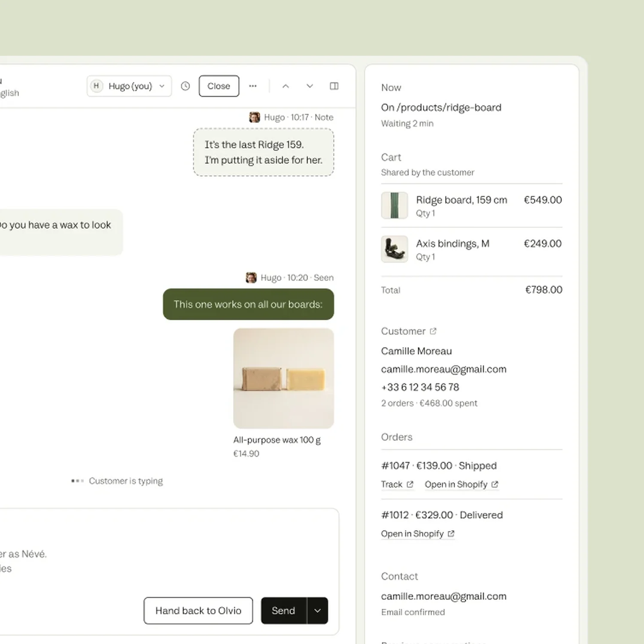Image resolution: width=644 pixels, height=644 pixels.
Task: Select the internal note about Ridge 159
Action: [264, 152]
